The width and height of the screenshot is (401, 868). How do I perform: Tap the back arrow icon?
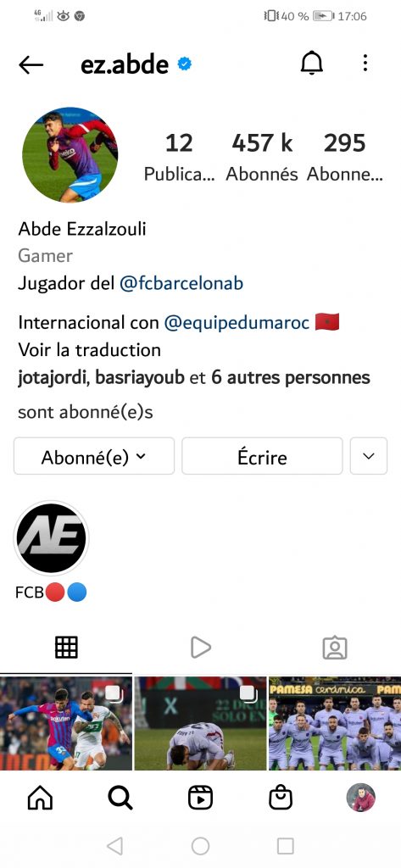[x=31, y=64]
